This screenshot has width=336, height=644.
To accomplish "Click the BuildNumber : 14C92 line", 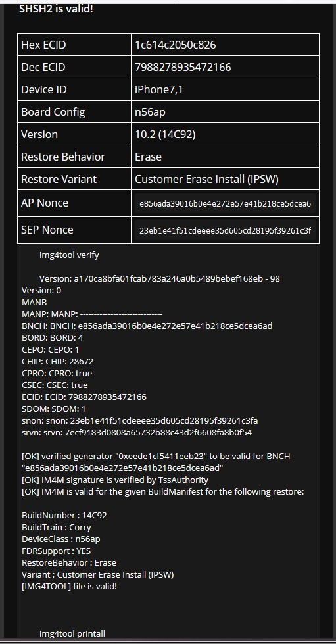I will click(64, 516).
